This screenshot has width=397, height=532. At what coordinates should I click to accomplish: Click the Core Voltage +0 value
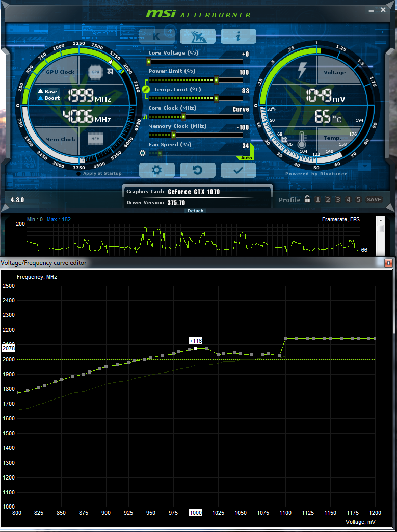(245, 55)
